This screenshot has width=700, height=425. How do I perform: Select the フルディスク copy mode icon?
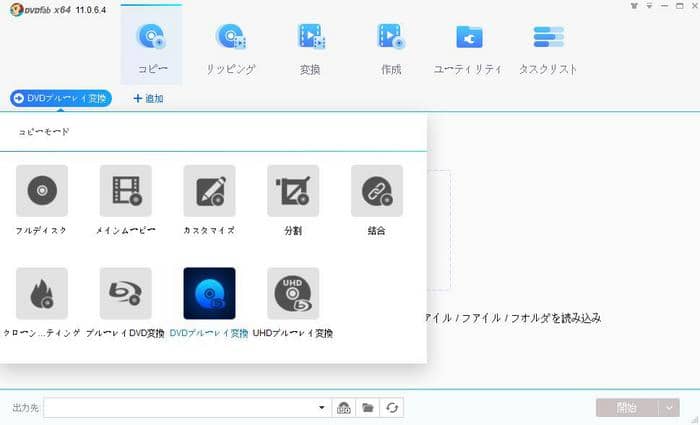(x=42, y=191)
